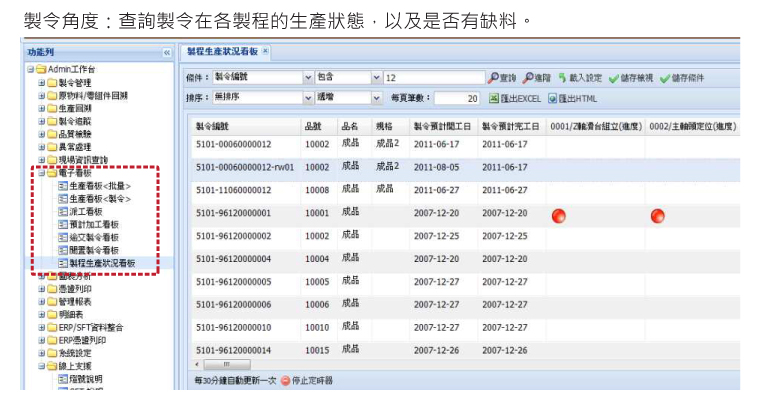Screen dimensions: 760x410
Task: Export the grid with 匯出HTML icon
Action: point(551,98)
